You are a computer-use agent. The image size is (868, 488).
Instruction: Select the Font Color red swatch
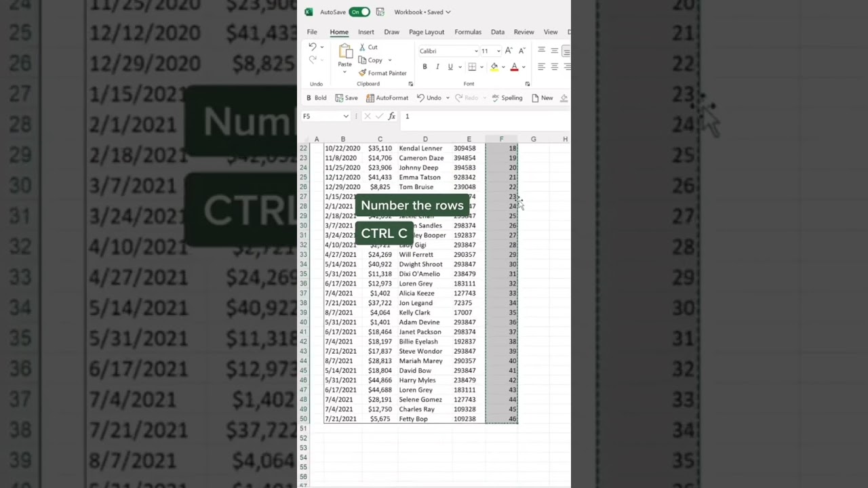tap(514, 66)
